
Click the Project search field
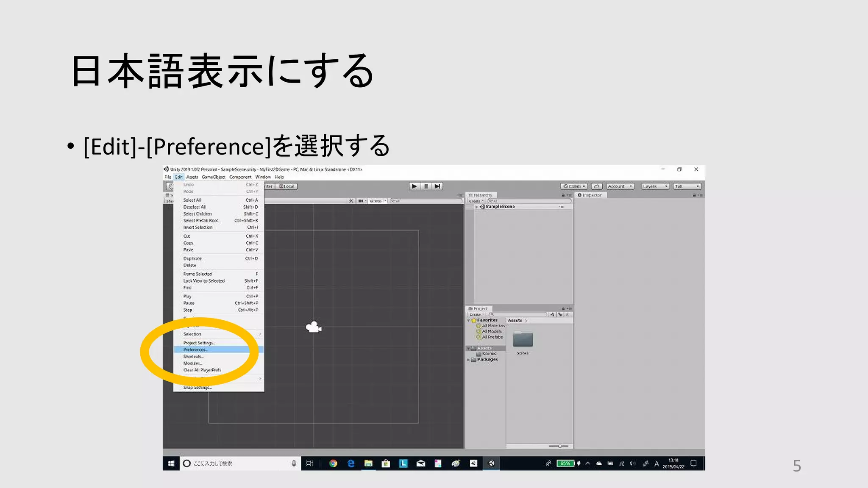pyautogui.click(x=518, y=314)
